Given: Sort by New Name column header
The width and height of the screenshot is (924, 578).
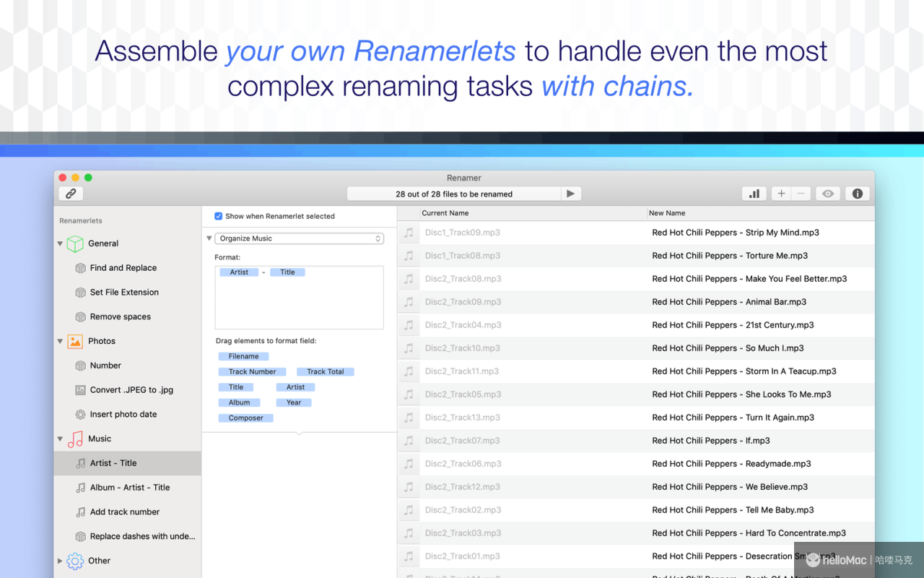Looking at the screenshot, I should pos(761,213).
